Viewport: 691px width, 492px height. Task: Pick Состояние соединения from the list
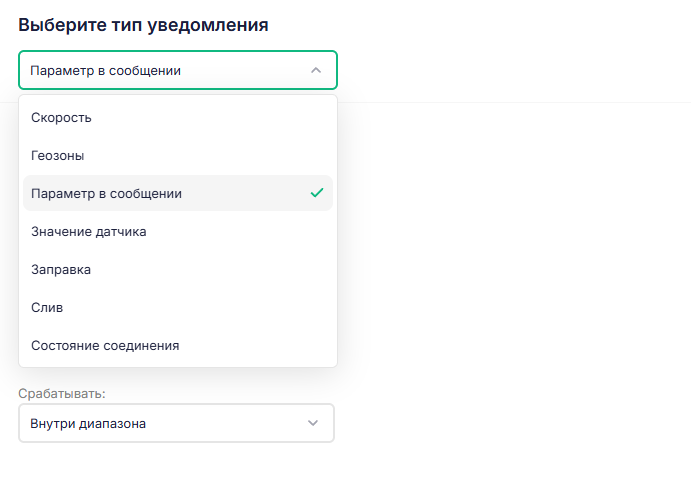pyautogui.click(x=178, y=345)
